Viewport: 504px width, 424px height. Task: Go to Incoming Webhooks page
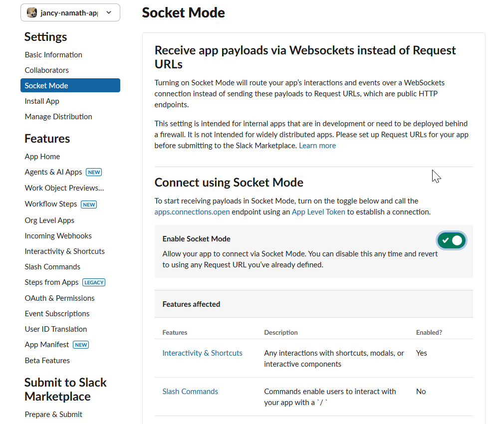pyautogui.click(x=58, y=236)
